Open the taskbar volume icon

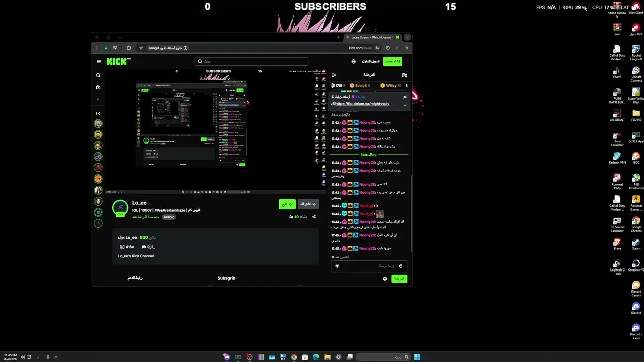point(23,357)
